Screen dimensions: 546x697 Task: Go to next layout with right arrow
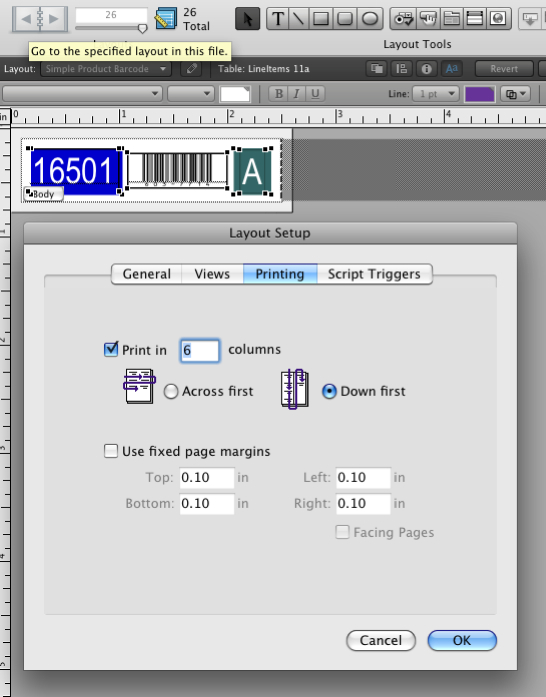[54, 19]
